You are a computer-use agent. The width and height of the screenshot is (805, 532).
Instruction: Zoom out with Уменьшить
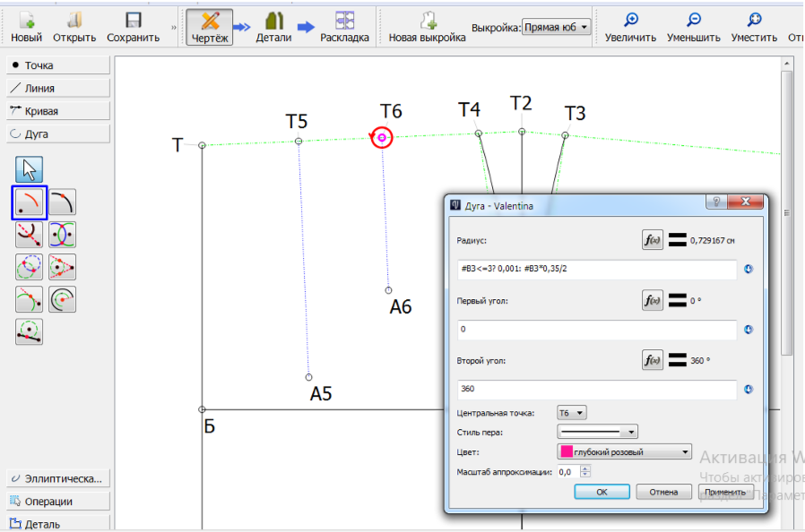[x=694, y=27]
